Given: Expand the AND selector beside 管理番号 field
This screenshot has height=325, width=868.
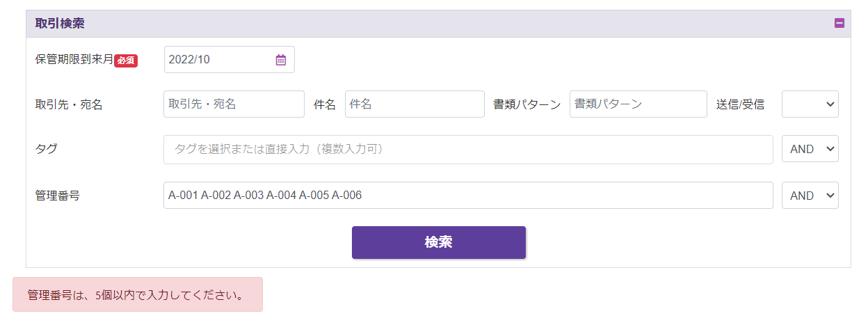Looking at the screenshot, I should (x=810, y=196).
